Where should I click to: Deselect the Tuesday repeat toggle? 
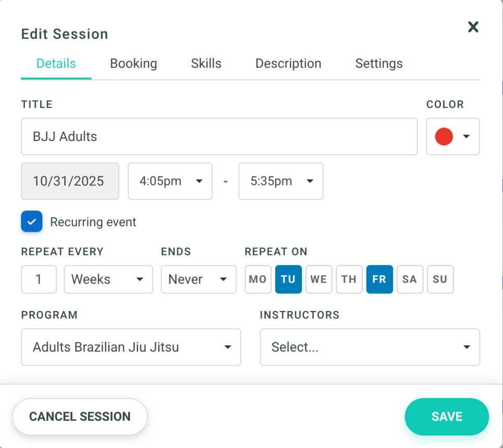click(x=288, y=279)
